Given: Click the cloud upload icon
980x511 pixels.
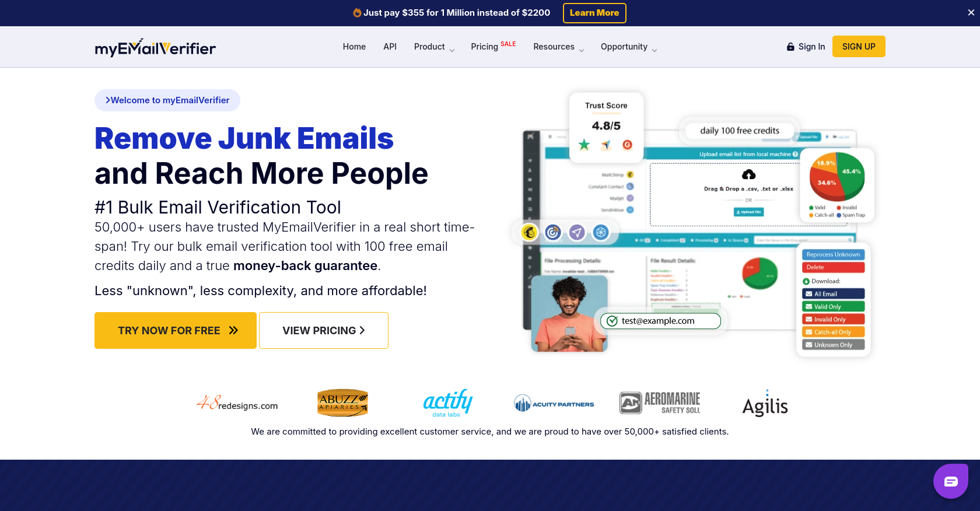Looking at the screenshot, I should (x=748, y=174).
